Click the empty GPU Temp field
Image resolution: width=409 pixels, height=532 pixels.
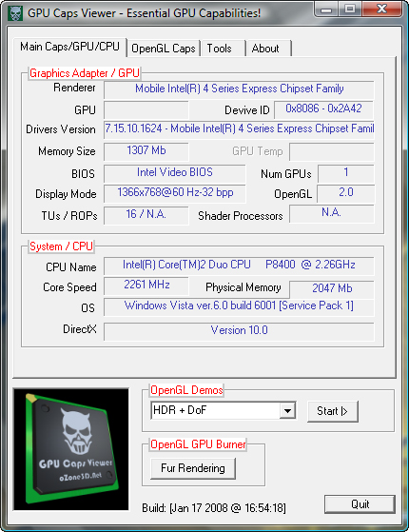[332, 151]
